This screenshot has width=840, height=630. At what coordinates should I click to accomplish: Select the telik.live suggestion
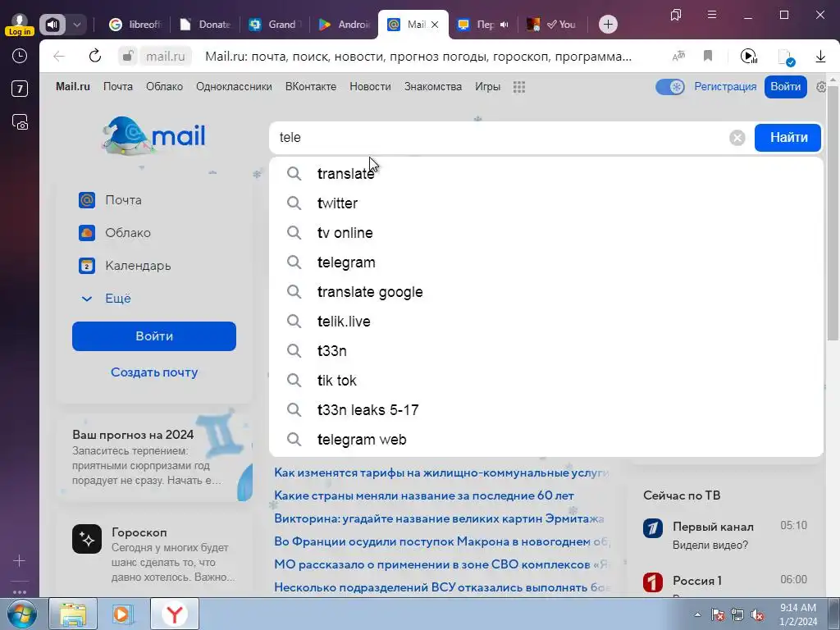[546, 322]
